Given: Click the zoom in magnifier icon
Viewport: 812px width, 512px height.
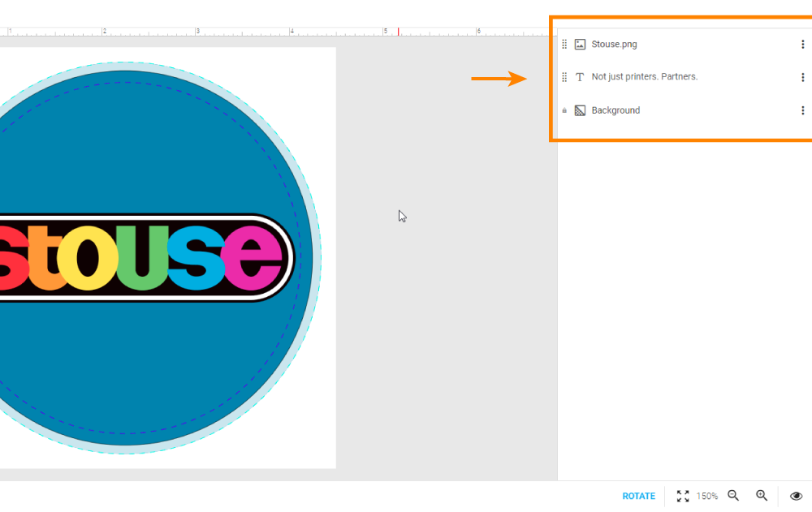Looking at the screenshot, I should pyautogui.click(x=762, y=496).
